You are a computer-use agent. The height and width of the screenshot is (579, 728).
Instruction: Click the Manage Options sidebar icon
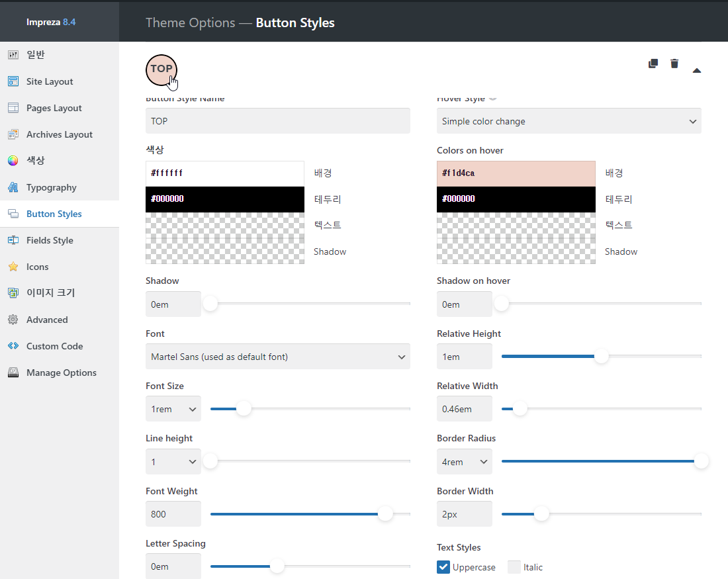[13, 373]
